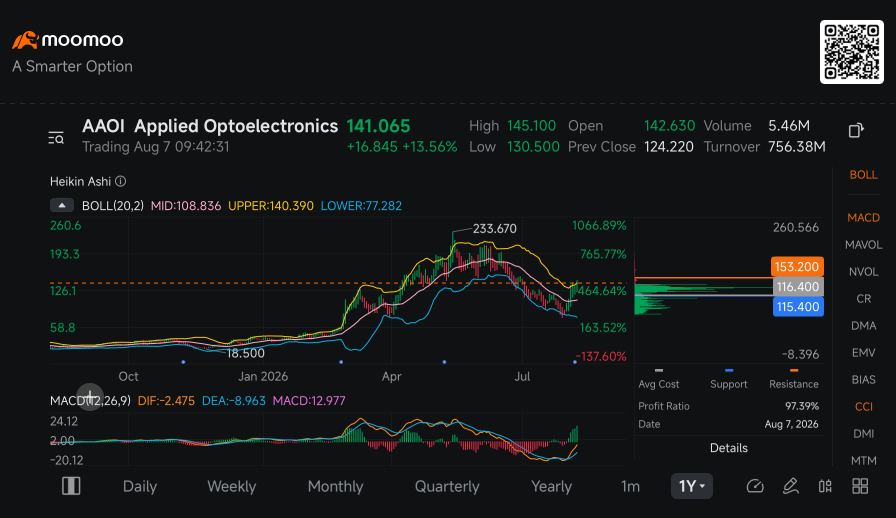Switch to the Yearly timeframe
896x518 pixels.
551,487
